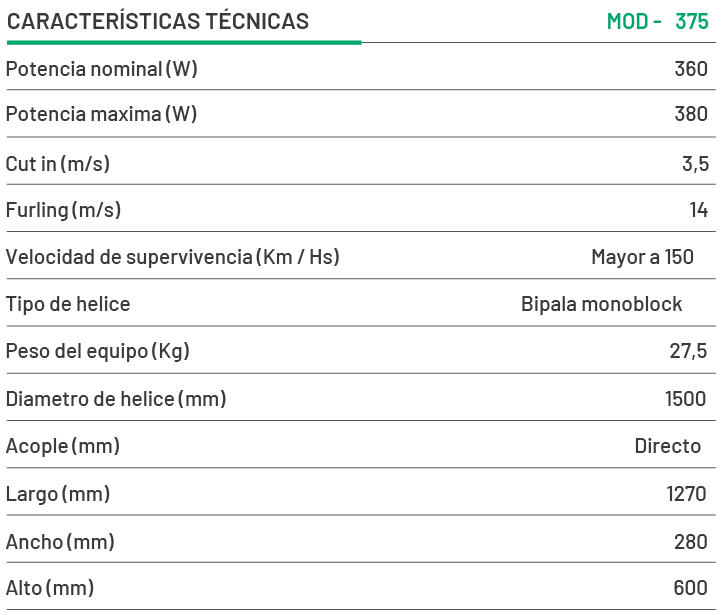Click the Velocidad de supervivencia label
Screen dimensions: 721x615
pyautogui.click(x=173, y=257)
